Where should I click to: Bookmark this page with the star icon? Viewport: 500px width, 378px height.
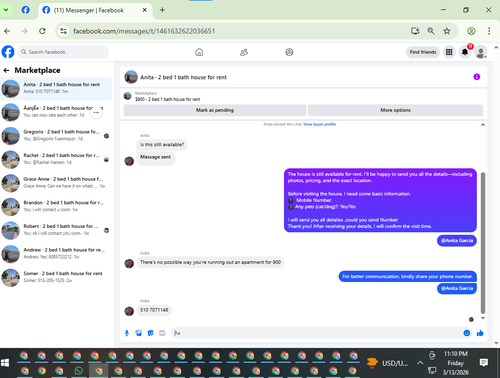coord(447,31)
